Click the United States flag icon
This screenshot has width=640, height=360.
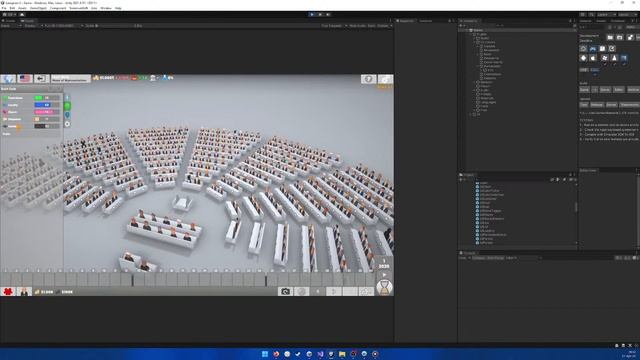[24, 78]
